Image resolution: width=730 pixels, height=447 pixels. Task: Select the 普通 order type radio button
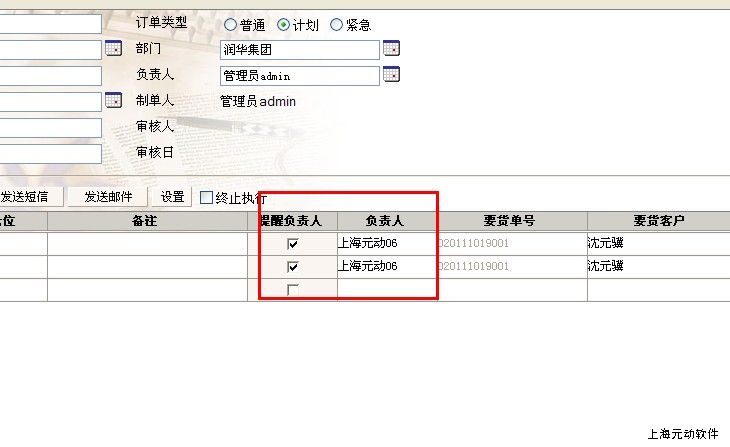point(231,25)
